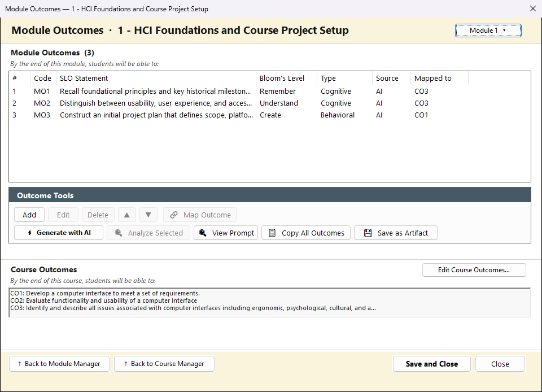Close the dialog with the title bar X
This screenshot has height=392, width=542.
coord(532,8)
